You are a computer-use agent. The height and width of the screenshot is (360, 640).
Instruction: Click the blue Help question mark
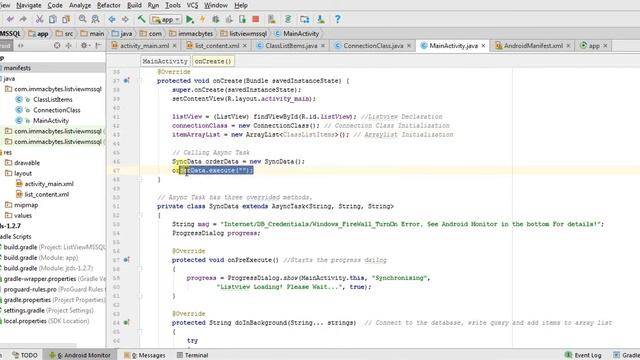(338, 19)
